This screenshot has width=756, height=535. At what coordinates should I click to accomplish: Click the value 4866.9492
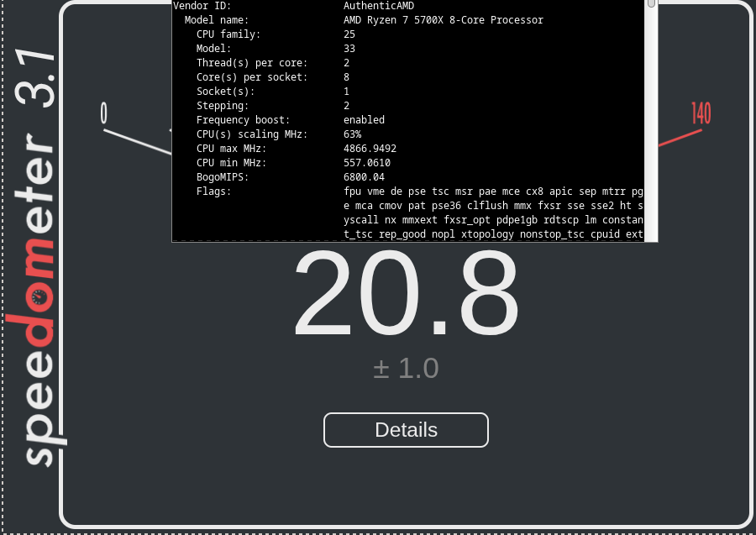[x=370, y=149]
